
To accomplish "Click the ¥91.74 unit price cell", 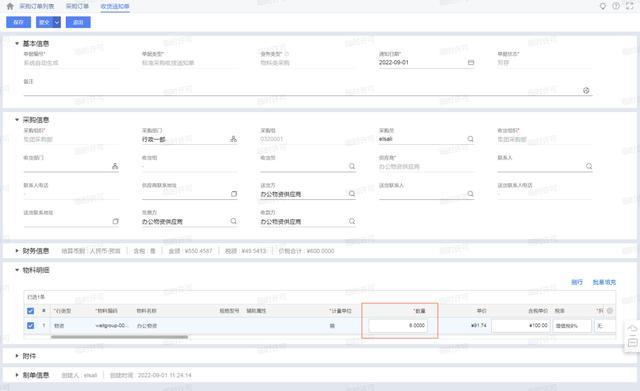I will (x=479, y=326).
